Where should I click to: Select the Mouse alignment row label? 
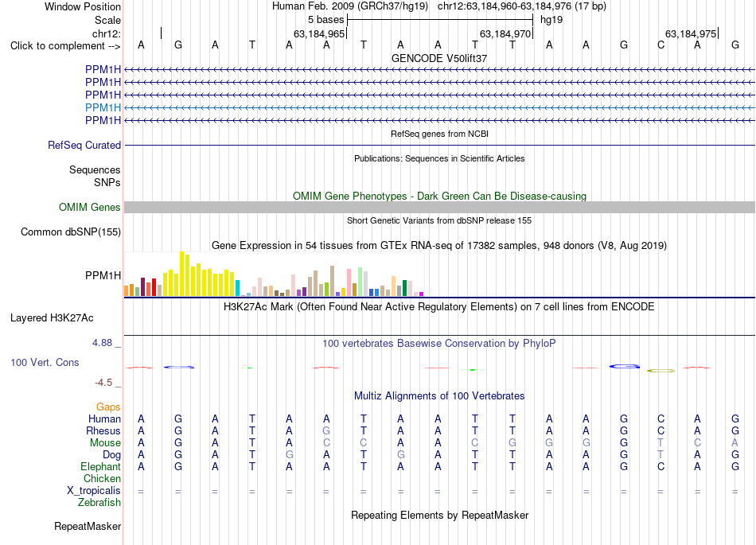click(x=105, y=443)
